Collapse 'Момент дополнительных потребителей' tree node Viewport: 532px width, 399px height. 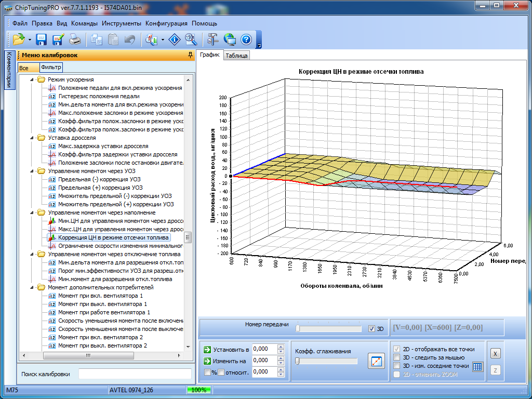tap(32, 287)
